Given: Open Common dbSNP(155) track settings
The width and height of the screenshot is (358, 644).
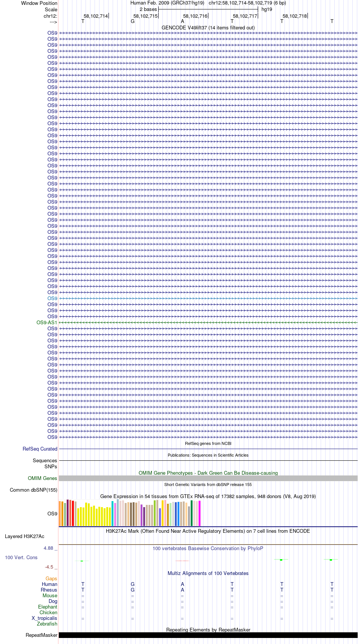Looking at the screenshot, I should pyautogui.click(x=34, y=490).
